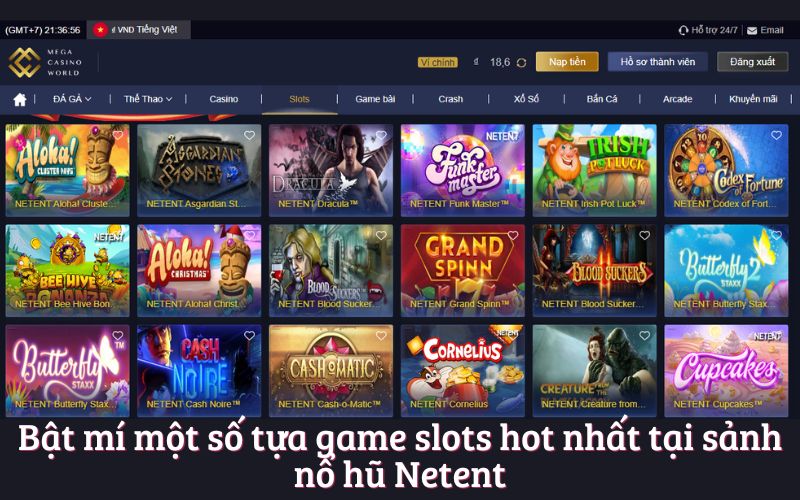Click the Đăng xuất logout button
This screenshot has width=800, height=500.
[752, 62]
